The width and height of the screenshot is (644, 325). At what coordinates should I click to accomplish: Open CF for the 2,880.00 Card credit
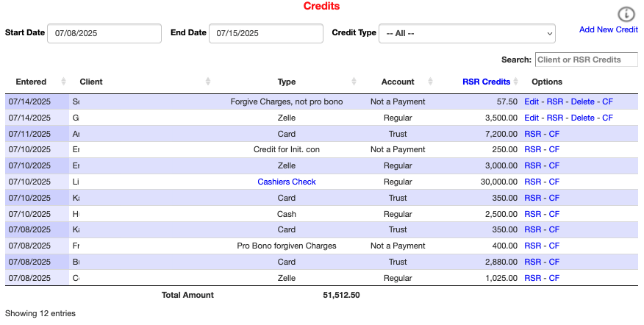click(x=554, y=262)
